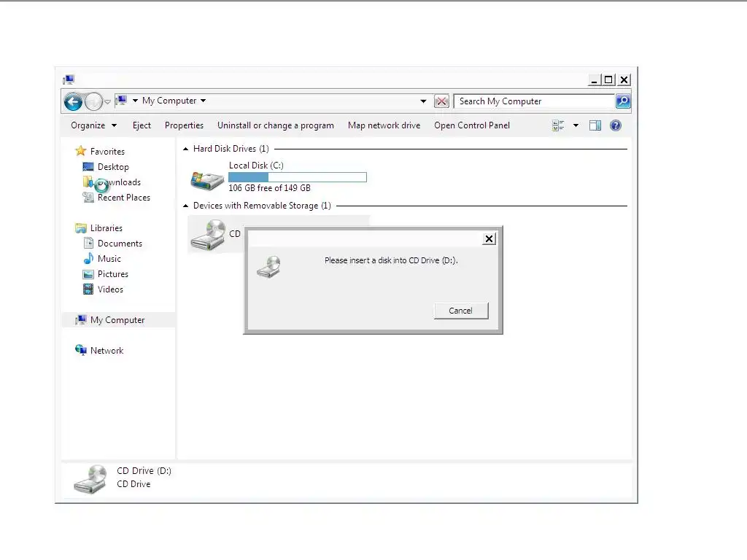Open the view options dropdown arrow
The height and width of the screenshot is (560, 747).
(x=576, y=125)
